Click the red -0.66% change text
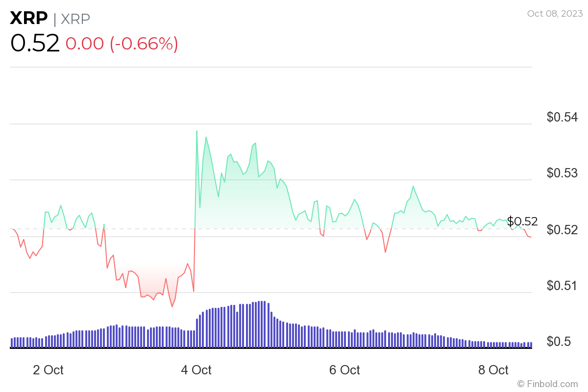 [144, 44]
